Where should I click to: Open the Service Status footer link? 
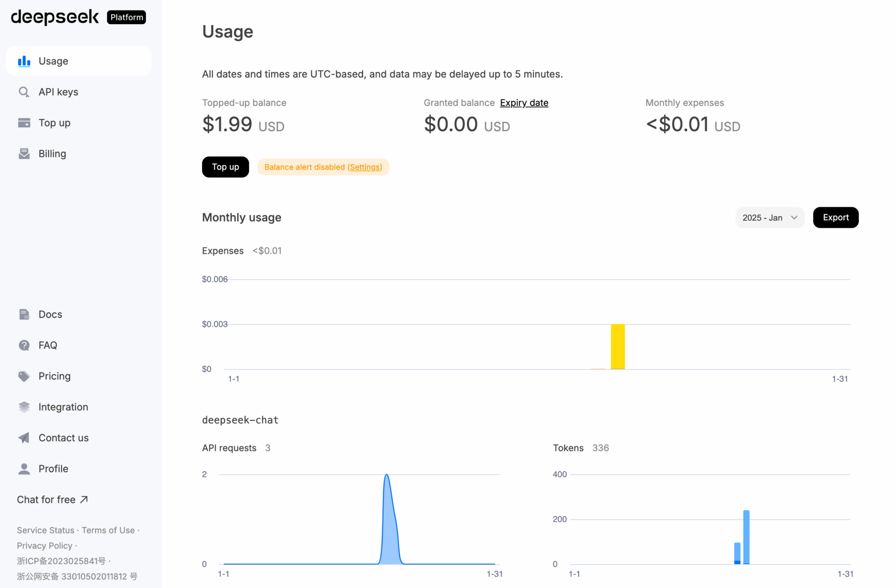(45, 530)
